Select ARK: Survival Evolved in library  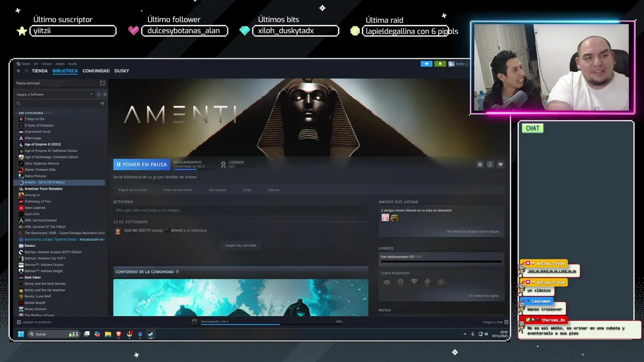(x=41, y=220)
